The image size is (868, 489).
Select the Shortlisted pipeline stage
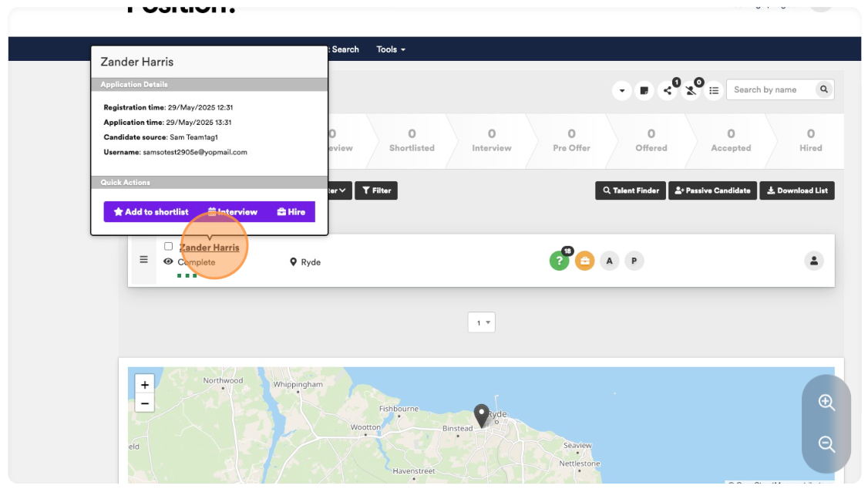coord(412,140)
